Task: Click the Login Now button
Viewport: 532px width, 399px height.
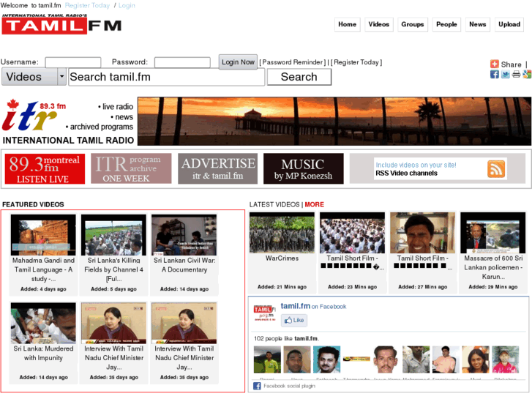Action: [238, 62]
